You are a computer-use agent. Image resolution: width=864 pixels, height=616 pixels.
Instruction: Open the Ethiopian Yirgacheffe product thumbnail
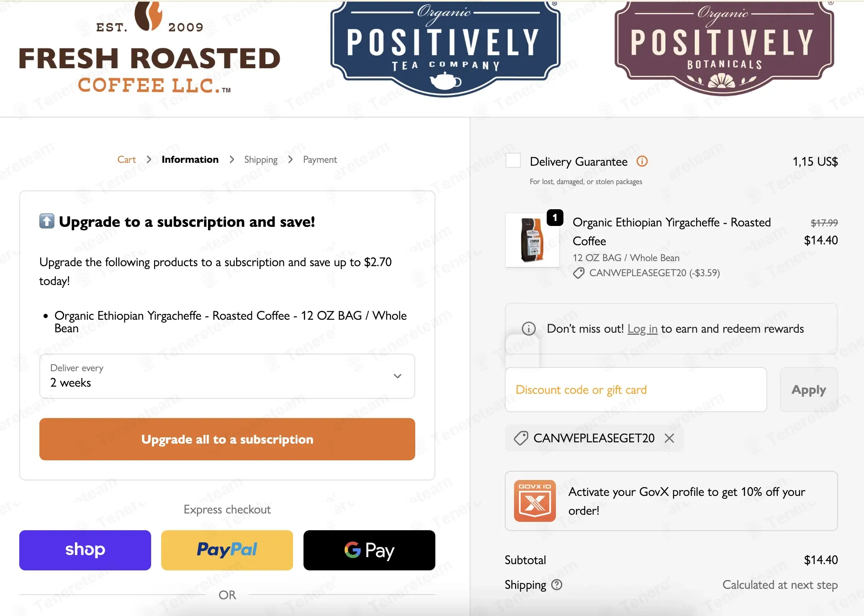(x=532, y=240)
